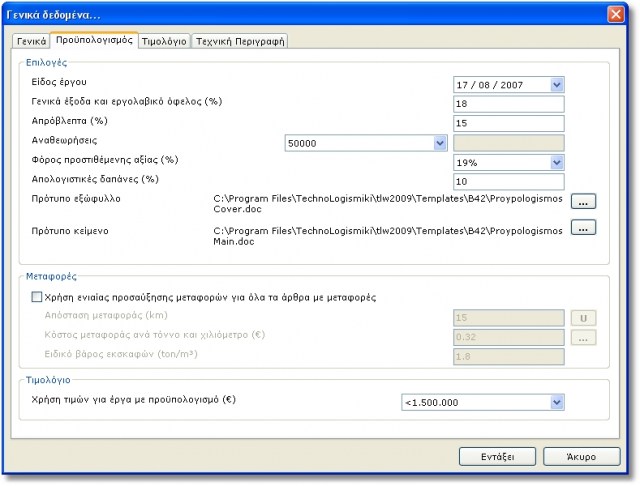Open the <1.500.000 budget price dropdown
Screen dimensions: 640x486
tap(556, 402)
